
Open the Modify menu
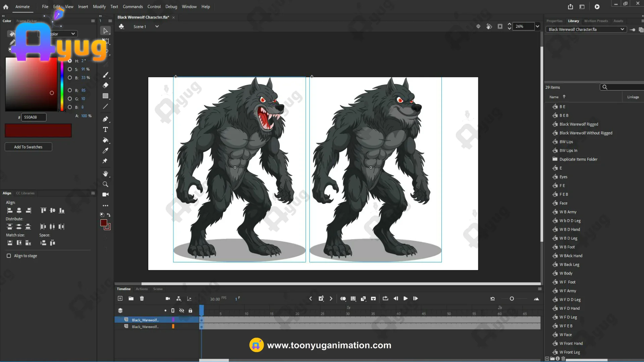pos(99,7)
